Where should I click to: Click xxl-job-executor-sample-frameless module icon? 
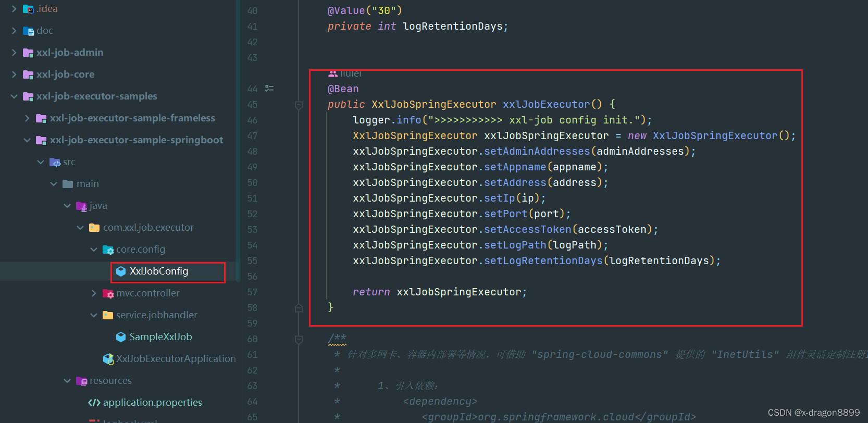pyautogui.click(x=41, y=118)
